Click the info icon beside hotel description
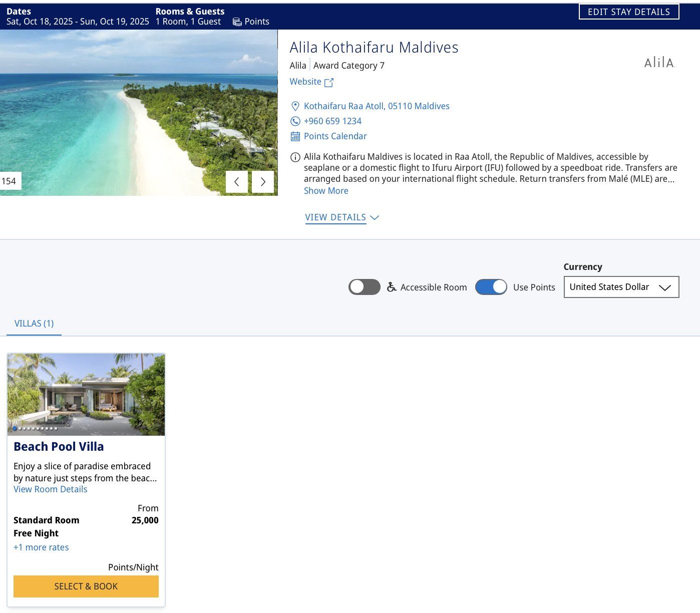This screenshot has width=700, height=613. click(295, 157)
